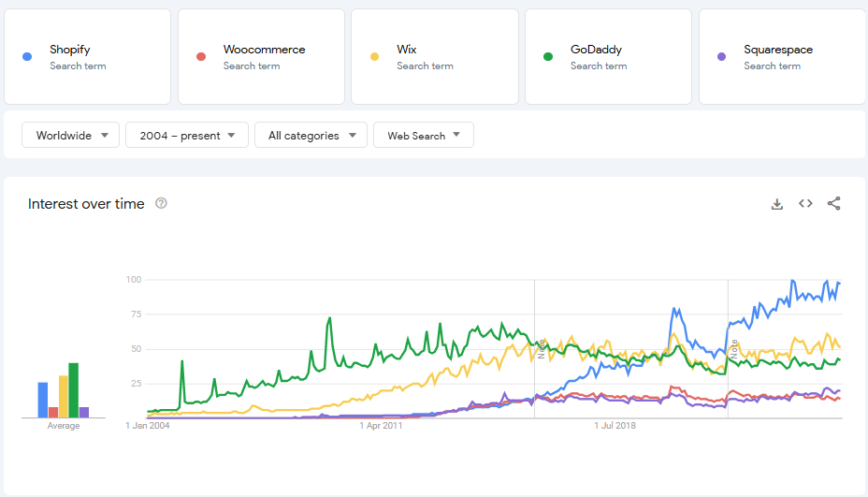Click the purple dot beside Squarespace

click(x=721, y=57)
